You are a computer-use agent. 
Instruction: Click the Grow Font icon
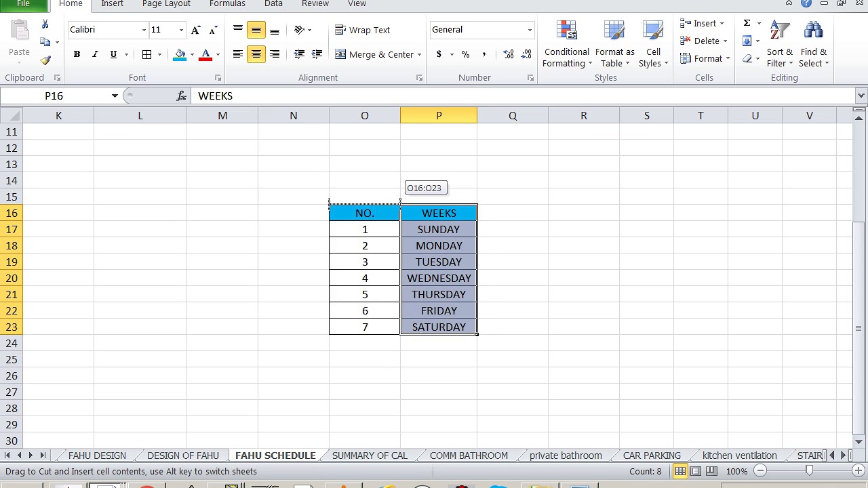tap(196, 30)
